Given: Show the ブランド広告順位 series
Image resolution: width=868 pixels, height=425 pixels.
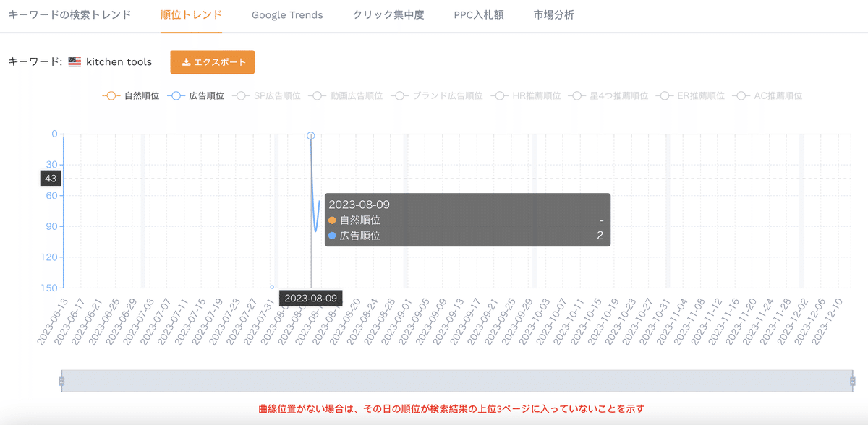Looking at the screenshot, I should point(437,95).
